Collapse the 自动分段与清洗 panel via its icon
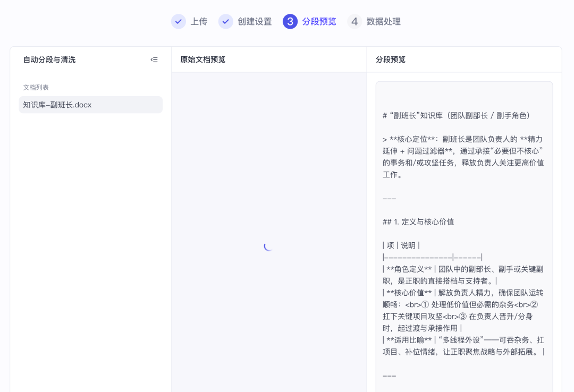The height and width of the screenshot is (392, 574). [x=154, y=59]
